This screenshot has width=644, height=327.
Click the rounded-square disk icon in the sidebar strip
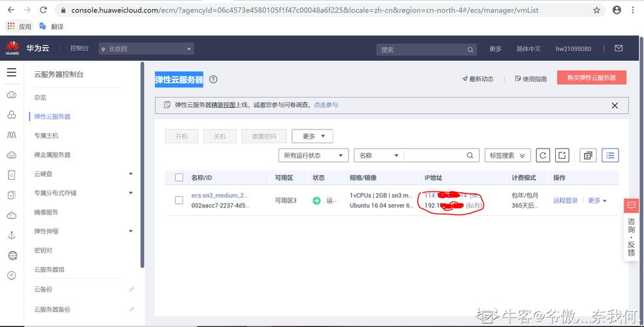tap(12, 175)
